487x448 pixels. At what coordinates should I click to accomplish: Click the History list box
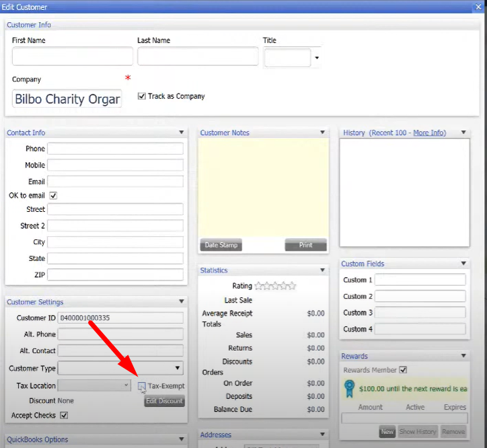[405, 192]
